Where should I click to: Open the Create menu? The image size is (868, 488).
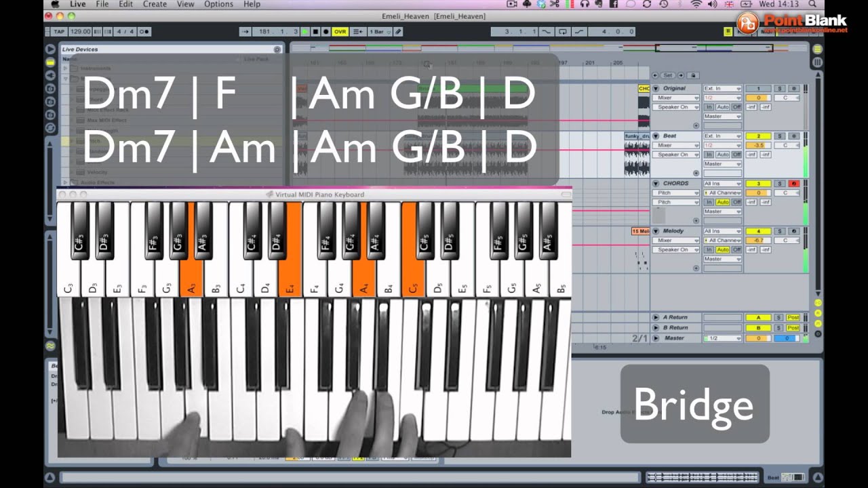(155, 4)
